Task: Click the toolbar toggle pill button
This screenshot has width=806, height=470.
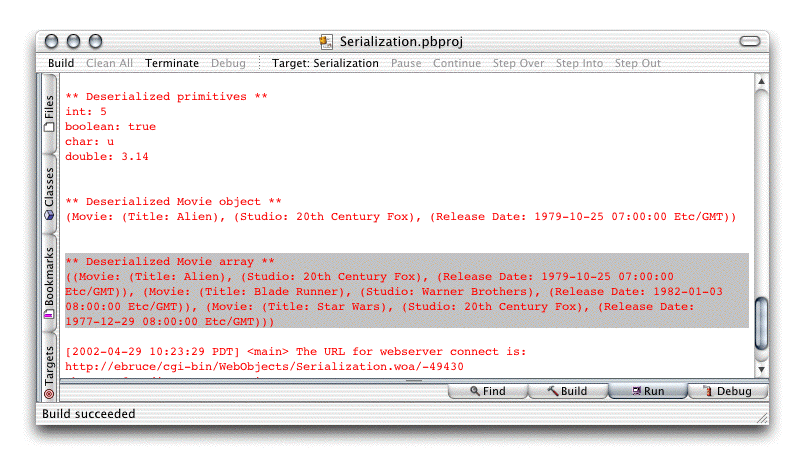Action: coord(749,41)
